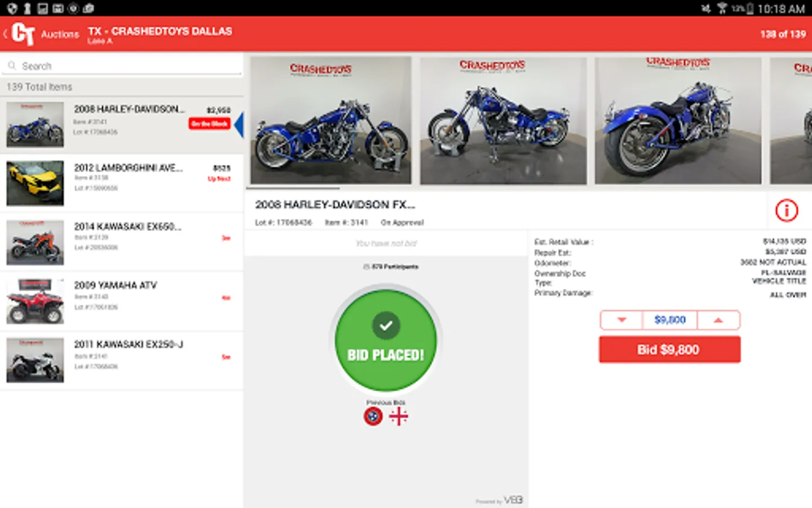The height and width of the screenshot is (508, 812).
Task: Tap the mute status bar icon
Action: (x=705, y=8)
